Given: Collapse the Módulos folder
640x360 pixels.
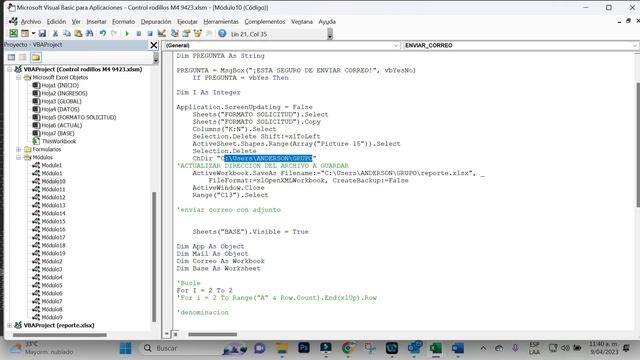Looking at the screenshot, I should 18,157.
